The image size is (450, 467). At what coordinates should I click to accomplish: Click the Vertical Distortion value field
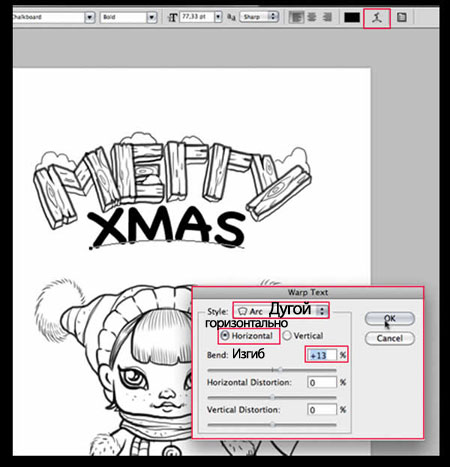[322, 409]
